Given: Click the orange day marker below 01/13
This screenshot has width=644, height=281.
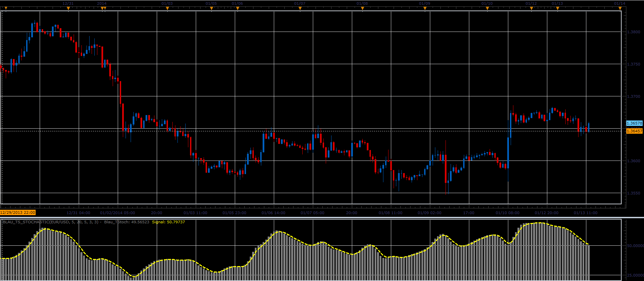Looking at the screenshot, I should (x=557, y=8).
